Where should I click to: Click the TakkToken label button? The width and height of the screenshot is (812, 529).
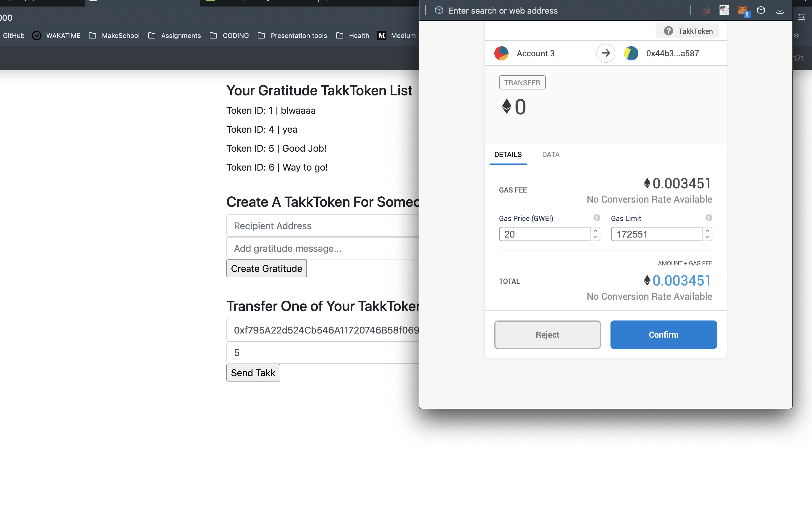(x=687, y=31)
